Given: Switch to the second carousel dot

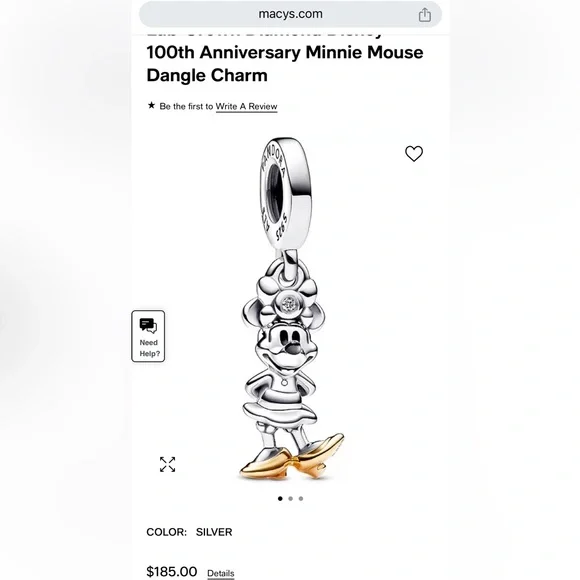Looking at the screenshot, I should point(290,499).
